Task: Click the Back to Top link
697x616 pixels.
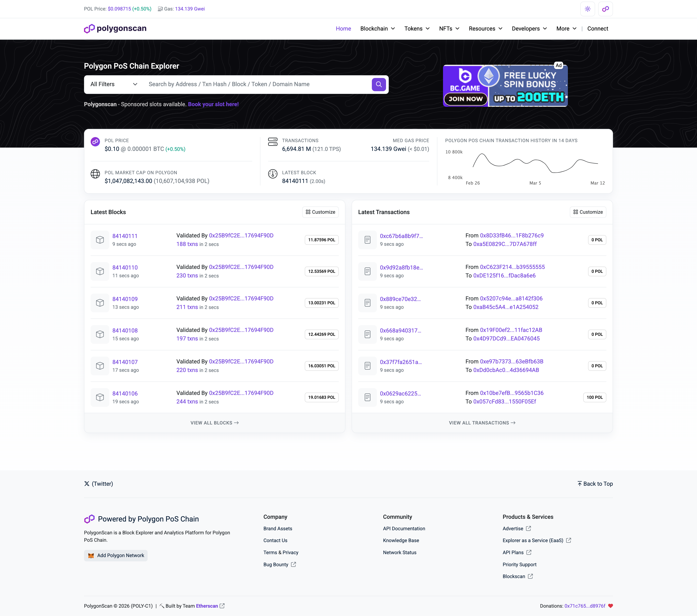Action: 595,483
